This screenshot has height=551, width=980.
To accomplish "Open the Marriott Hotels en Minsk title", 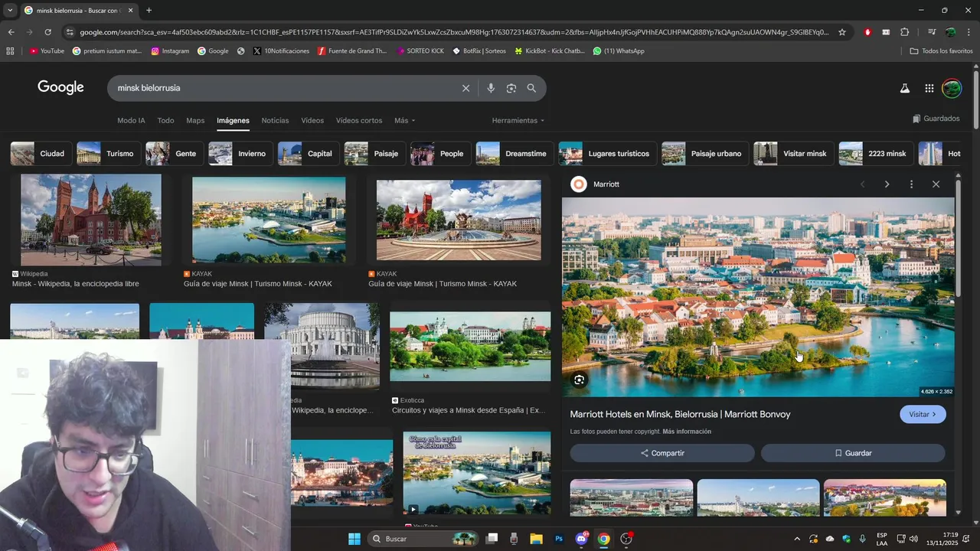I will (680, 414).
